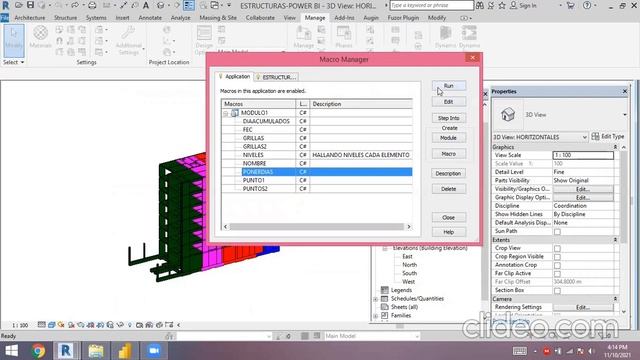640x360 pixels.
Task: Click the Save icon in quick access toolbar
Action: tap(31, 5)
